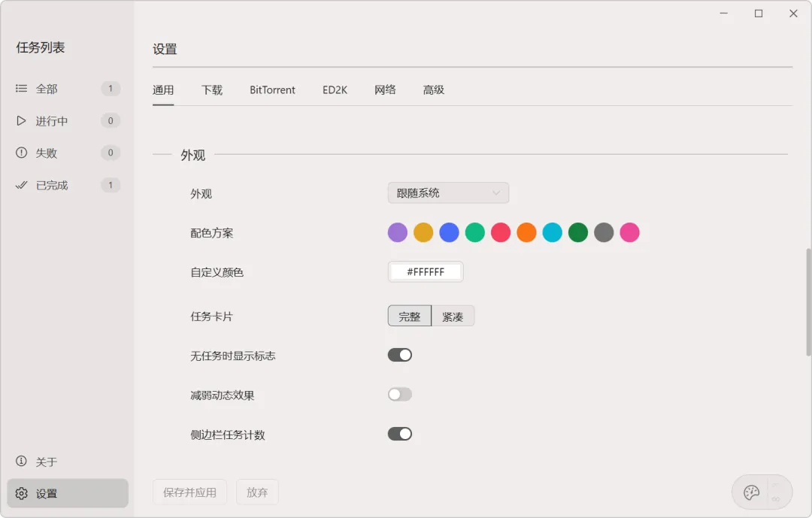
Task: Pick the cyan color scheme swatch
Action: pos(552,232)
